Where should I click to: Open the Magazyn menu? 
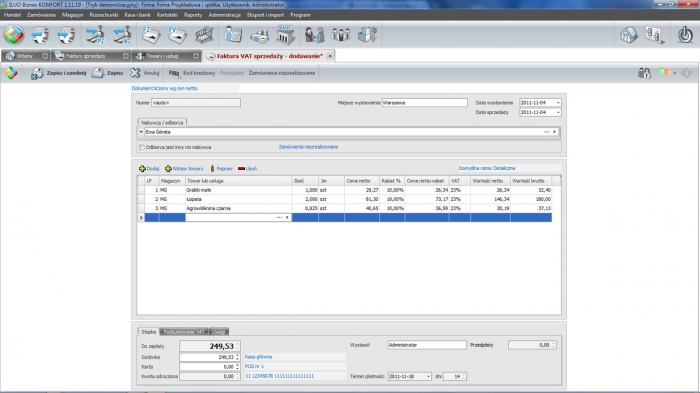tap(72, 15)
